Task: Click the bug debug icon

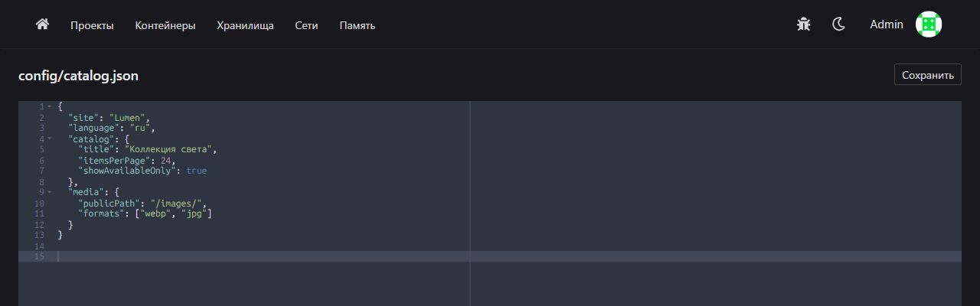Action: (x=803, y=24)
